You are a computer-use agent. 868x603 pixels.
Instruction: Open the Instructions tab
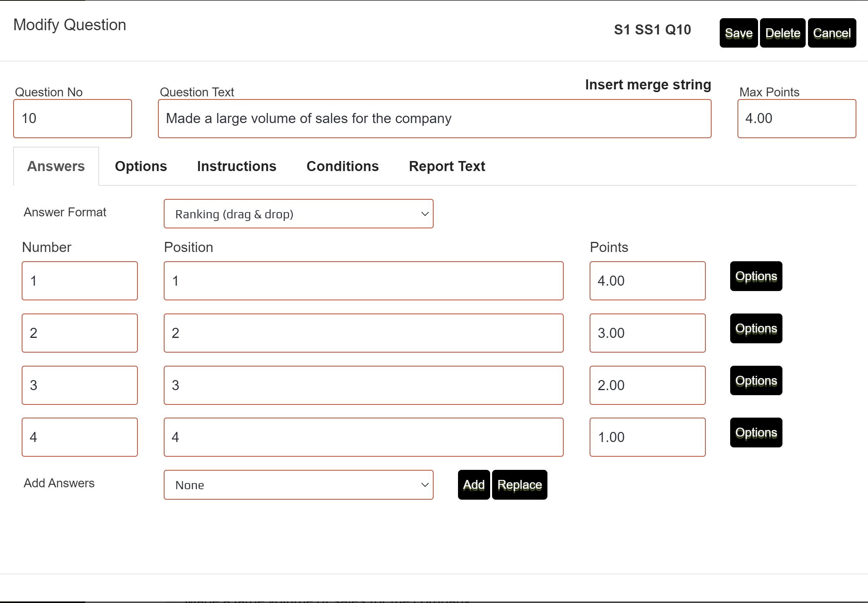coord(237,166)
